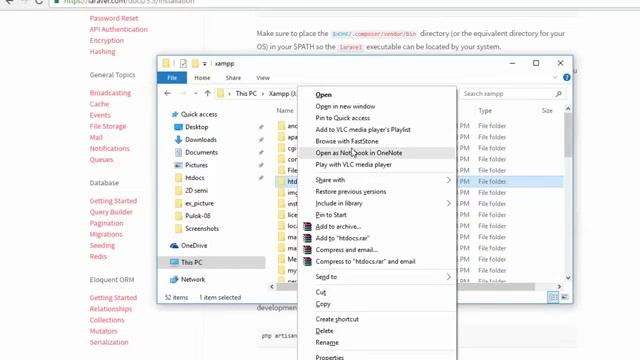Viewport: 640px width, 360px height.
Task: Select Downloads in the navigation pane
Action: (x=201, y=140)
